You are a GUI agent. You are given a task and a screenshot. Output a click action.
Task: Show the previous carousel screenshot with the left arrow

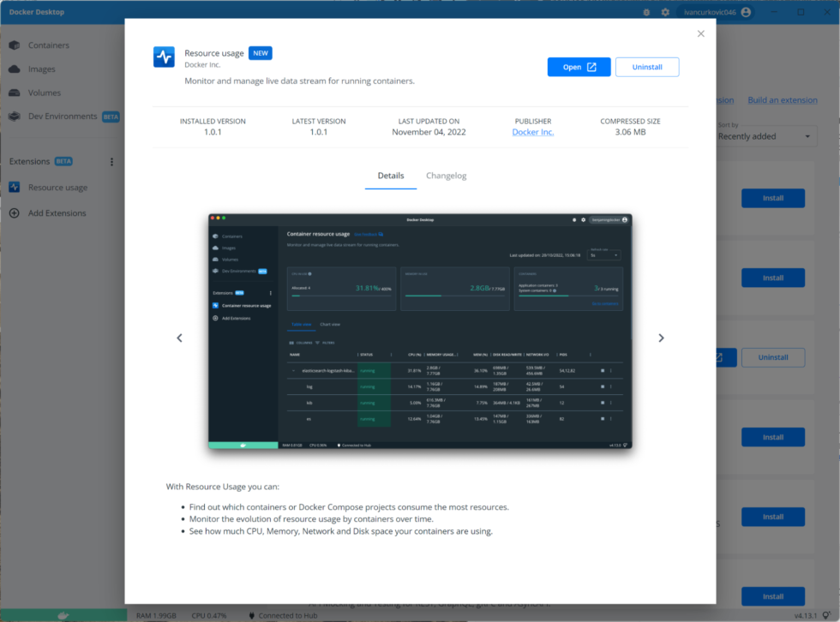[x=179, y=338]
